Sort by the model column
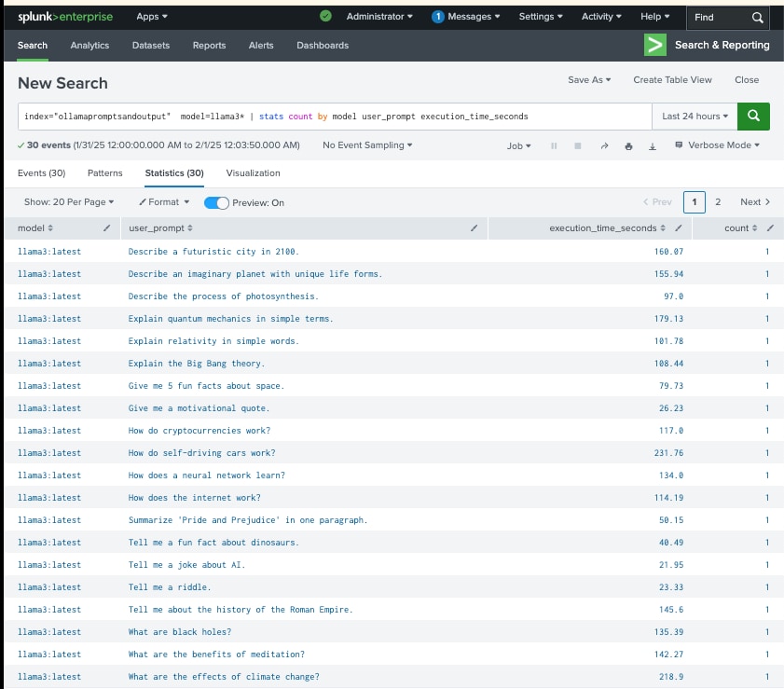 [50, 228]
